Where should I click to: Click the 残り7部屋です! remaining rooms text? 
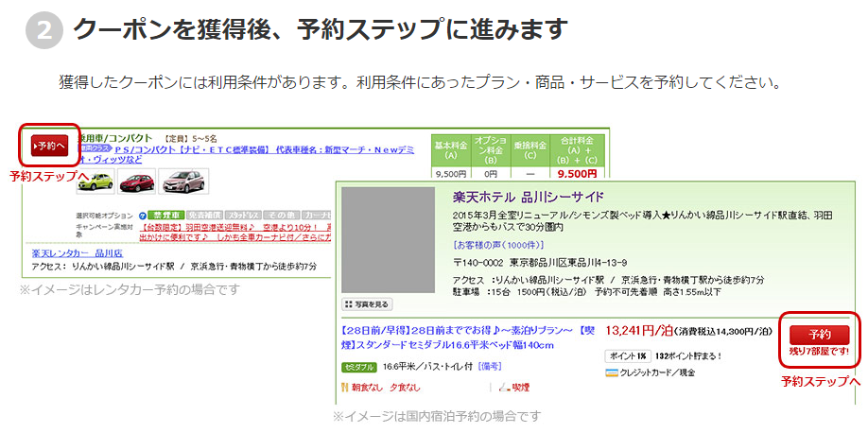click(x=819, y=351)
